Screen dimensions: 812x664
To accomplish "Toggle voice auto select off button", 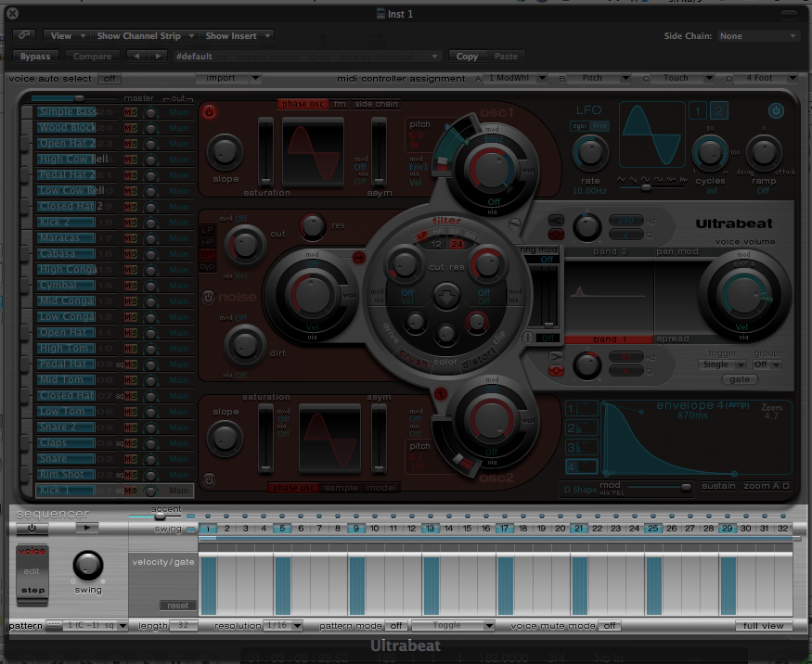I will click(x=110, y=79).
